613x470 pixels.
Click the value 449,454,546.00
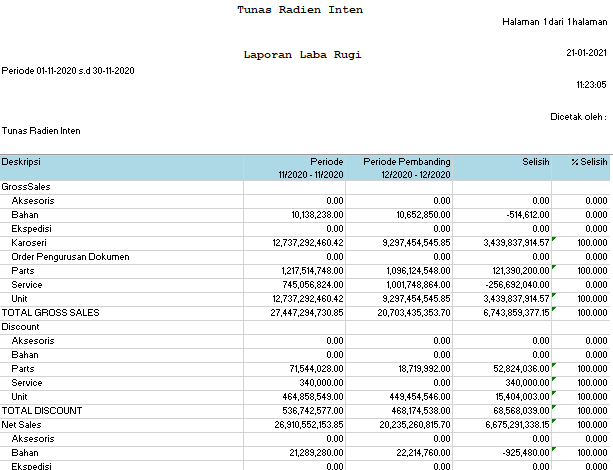click(x=420, y=397)
